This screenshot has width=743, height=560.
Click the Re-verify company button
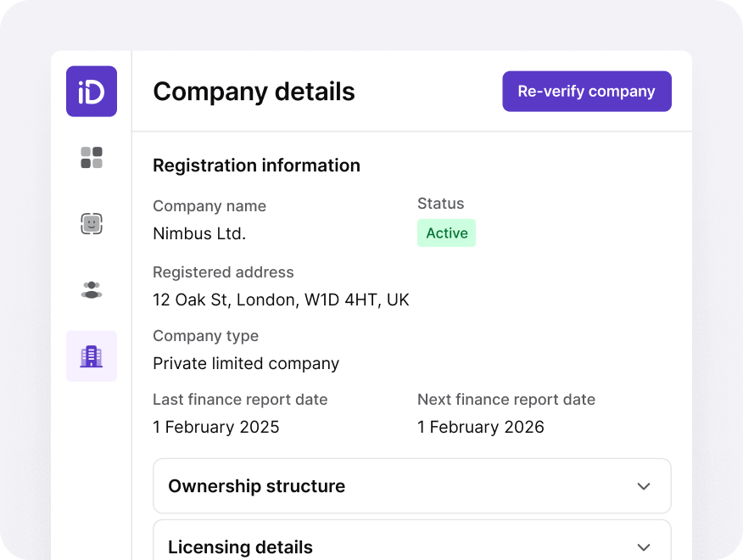click(586, 91)
